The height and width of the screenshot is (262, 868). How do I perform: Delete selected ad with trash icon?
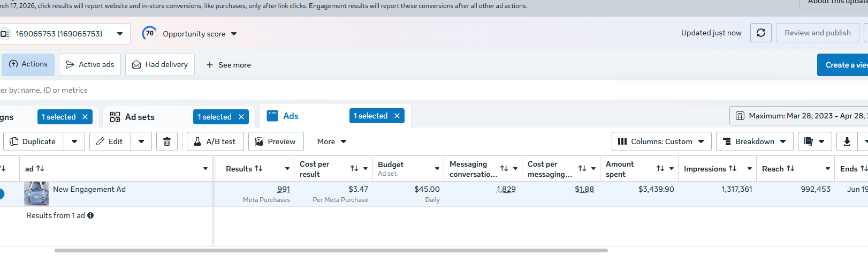[167, 141]
